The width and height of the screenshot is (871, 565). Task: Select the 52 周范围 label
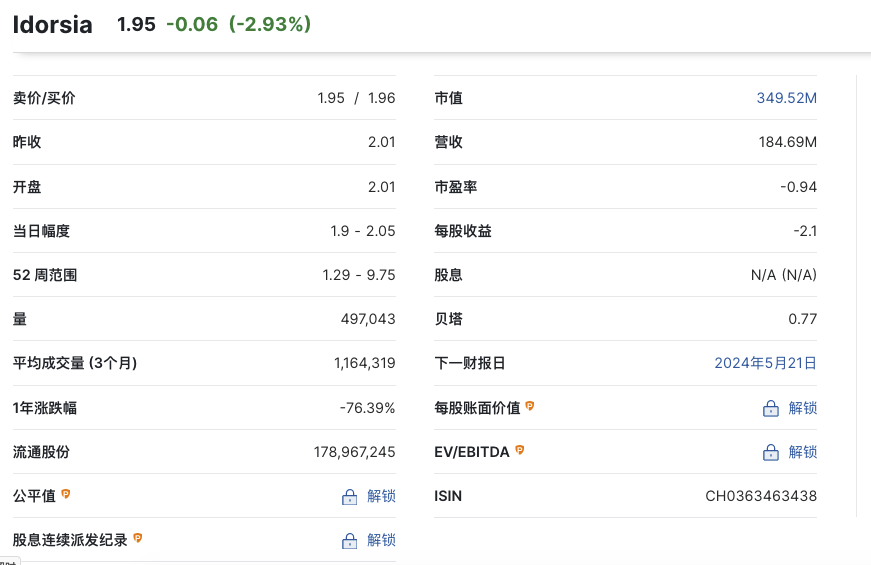tap(45, 275)
